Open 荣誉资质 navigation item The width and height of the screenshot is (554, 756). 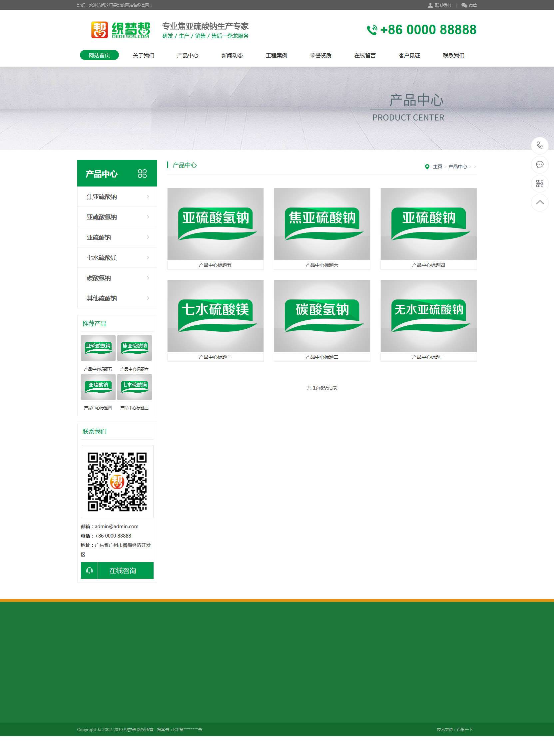[x=320, y=55]
